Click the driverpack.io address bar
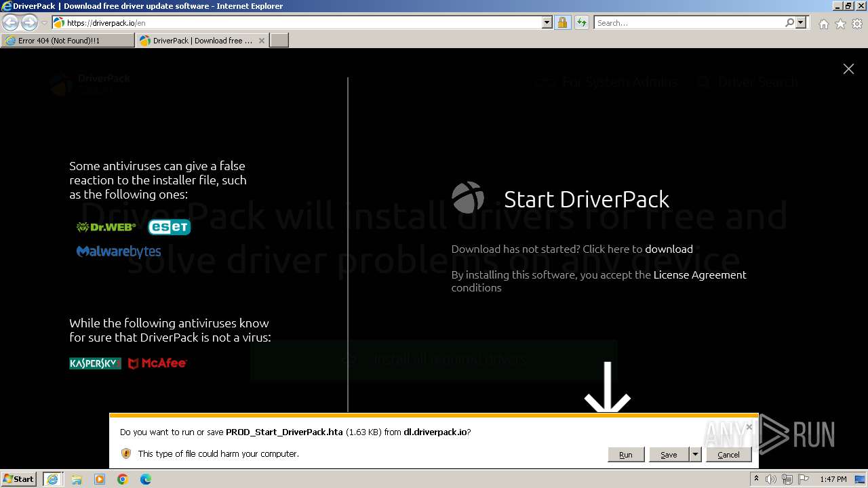The height and width of the screenshot is (488, 868). tap(296, 22)
